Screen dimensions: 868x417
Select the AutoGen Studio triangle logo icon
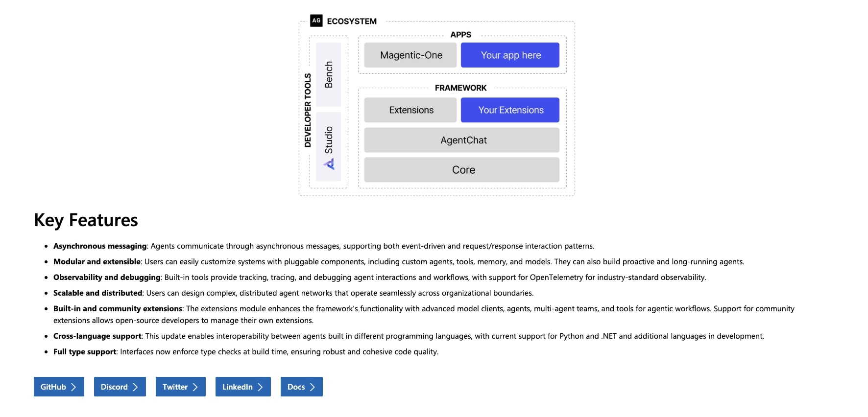tap(329, 165)
